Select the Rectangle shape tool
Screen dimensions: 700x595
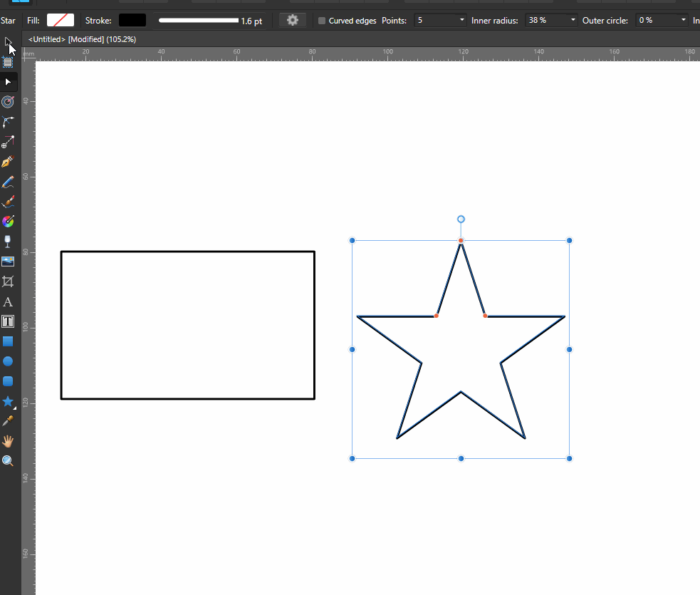[x=8, y=341]
